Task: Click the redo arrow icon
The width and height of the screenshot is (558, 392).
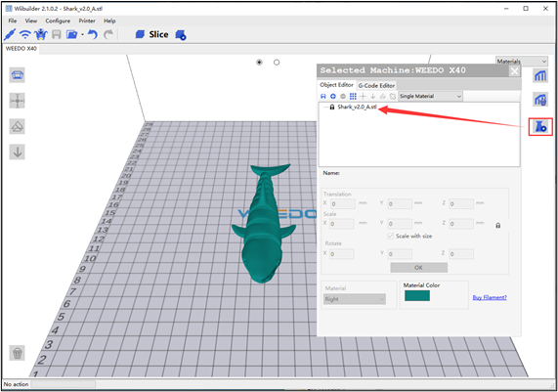Action: [x=108, y=34]
